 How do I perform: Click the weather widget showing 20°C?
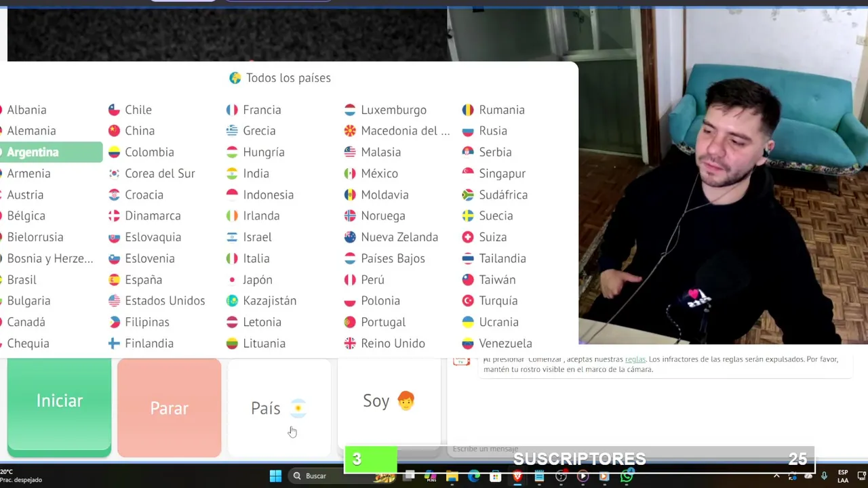22,476
